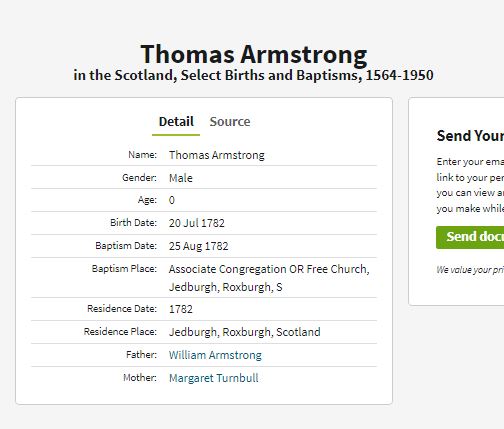Screen dimensions: 504x429
Task: Click the Thomas Armstrong page heading
Action: pos(254,54)
